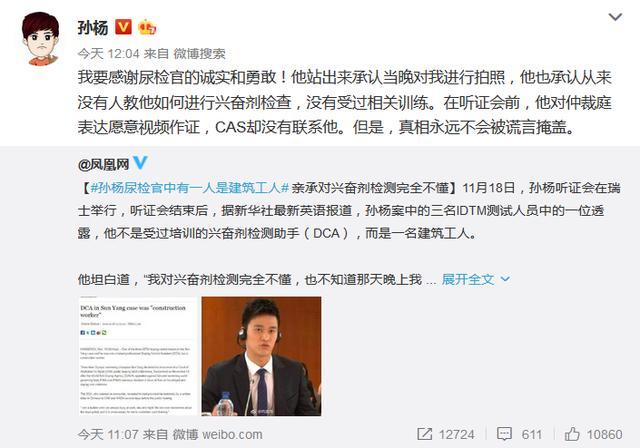Image resolution: width=640 pixels, height=448 pixels.
Task: Click the 微博 weibo.com source link
Action: pyautogui.click(x=218, y=434)
